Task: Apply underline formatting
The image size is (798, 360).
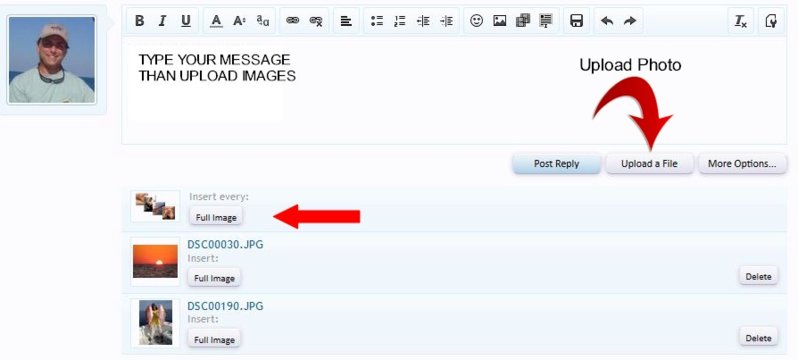Action: (x=186, y=21)
